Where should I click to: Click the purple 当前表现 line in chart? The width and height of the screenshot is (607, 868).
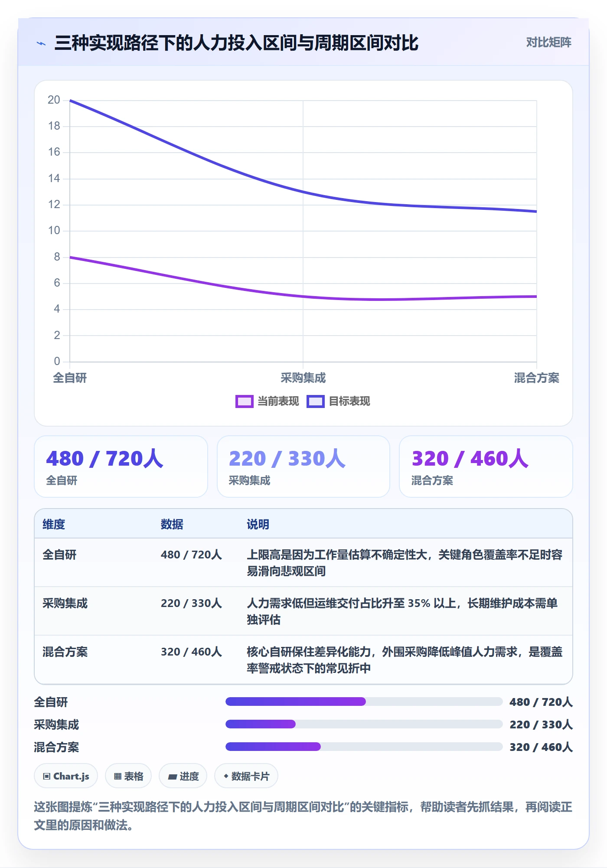click(x=303, y=297)
